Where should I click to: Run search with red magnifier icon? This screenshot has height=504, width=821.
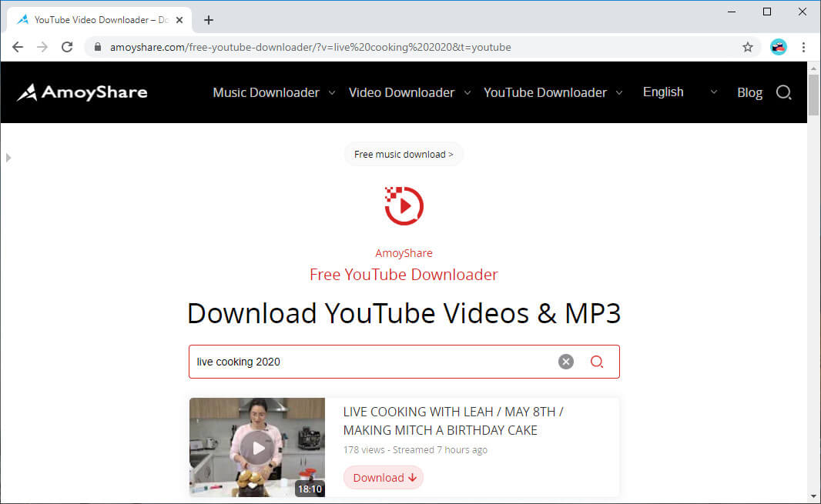[x=597, y=362]
